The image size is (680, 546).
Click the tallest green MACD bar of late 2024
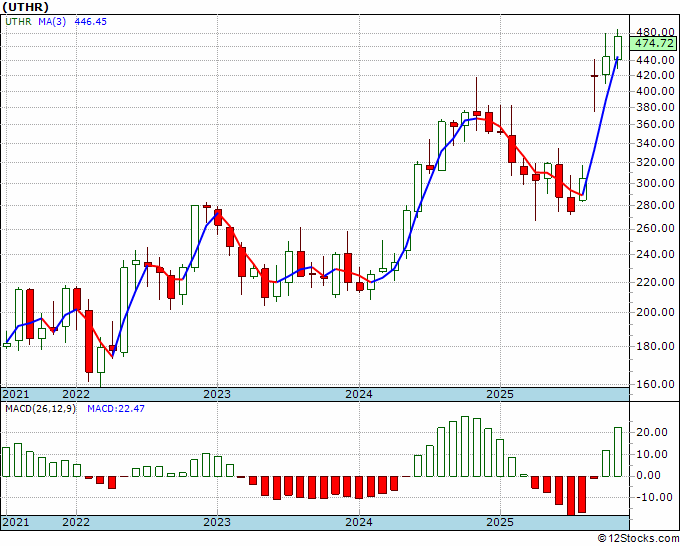coord(465,446)
